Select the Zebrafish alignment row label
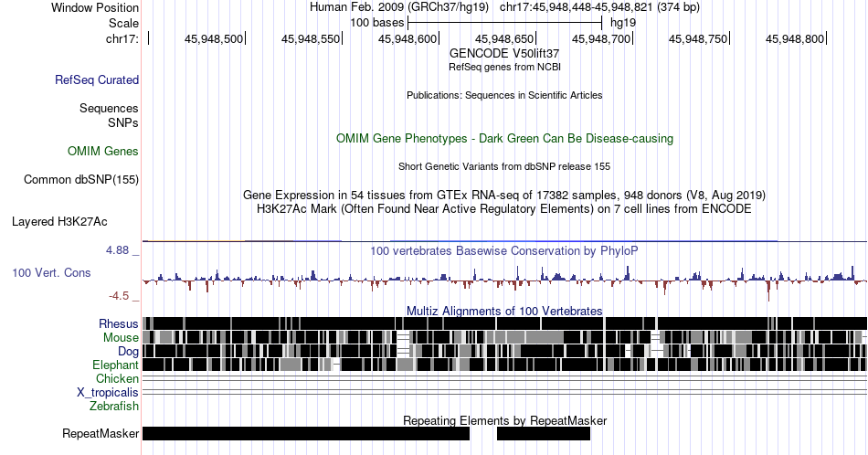This screenshot has height=455, width=868. 114,406
